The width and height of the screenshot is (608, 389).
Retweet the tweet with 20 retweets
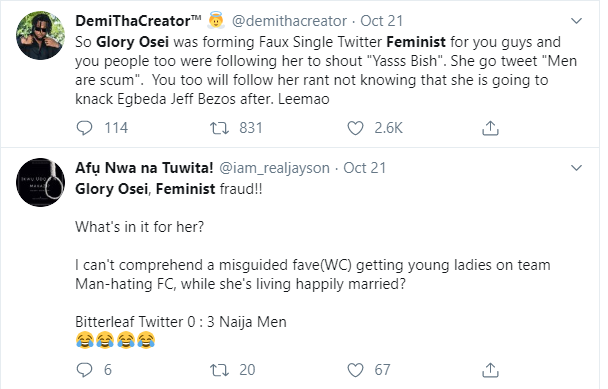[219, 370]
